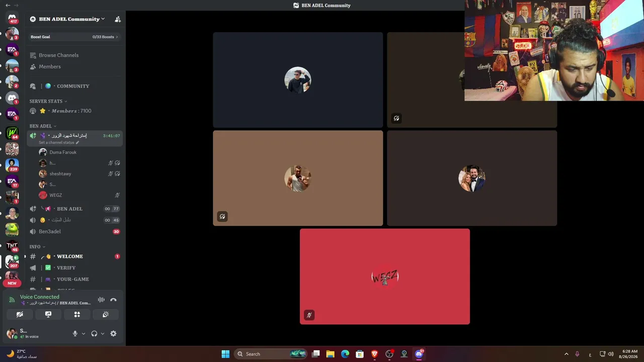Open Microsoft Store from taskbar
Image resolution: width=644 pixels, height=362 pixels.
point(360,354)
